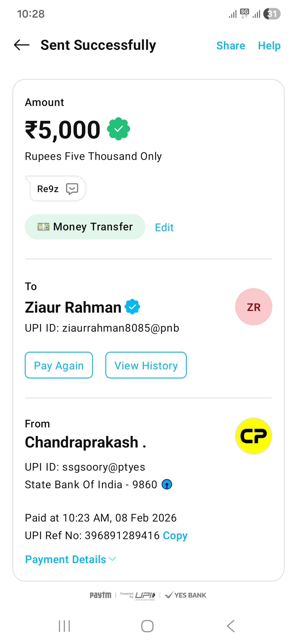
Task: Expand the Payment Details section
Action: 70,559
